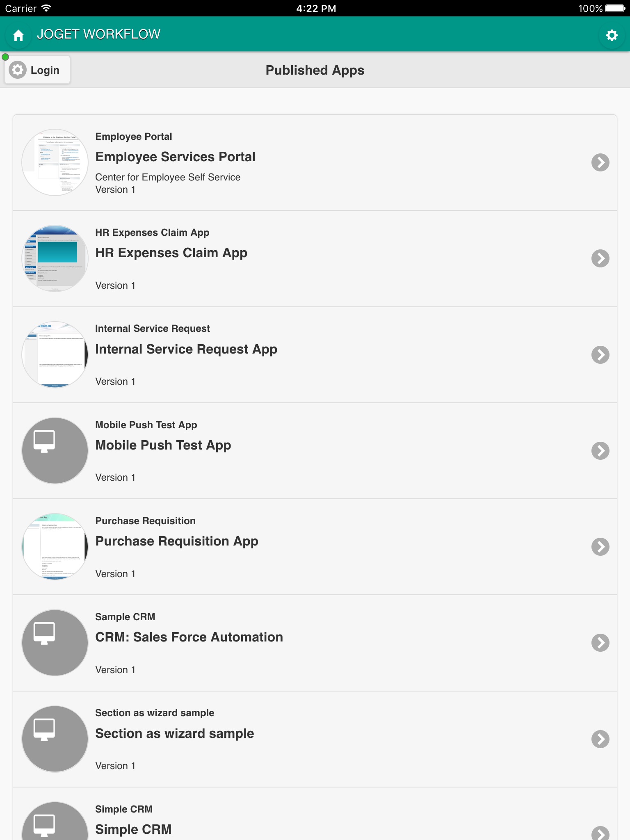The image size is (630, 840).
Task: Select Internal Service Request App thumbnail
Action: click(55, 355)
